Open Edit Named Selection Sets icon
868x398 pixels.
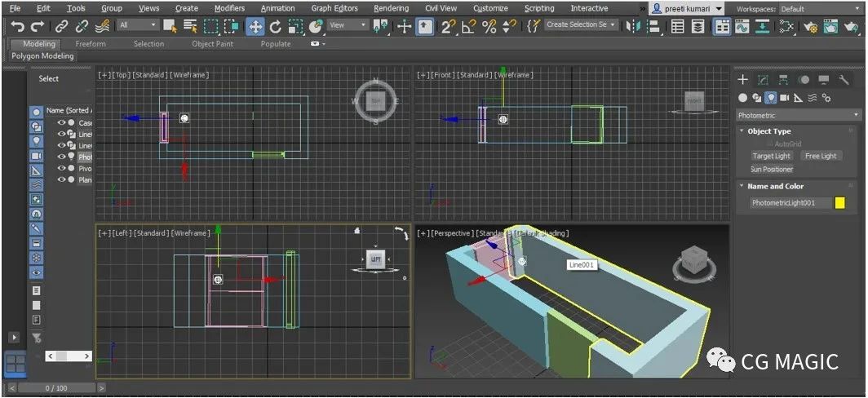click(x=533, y=26)
